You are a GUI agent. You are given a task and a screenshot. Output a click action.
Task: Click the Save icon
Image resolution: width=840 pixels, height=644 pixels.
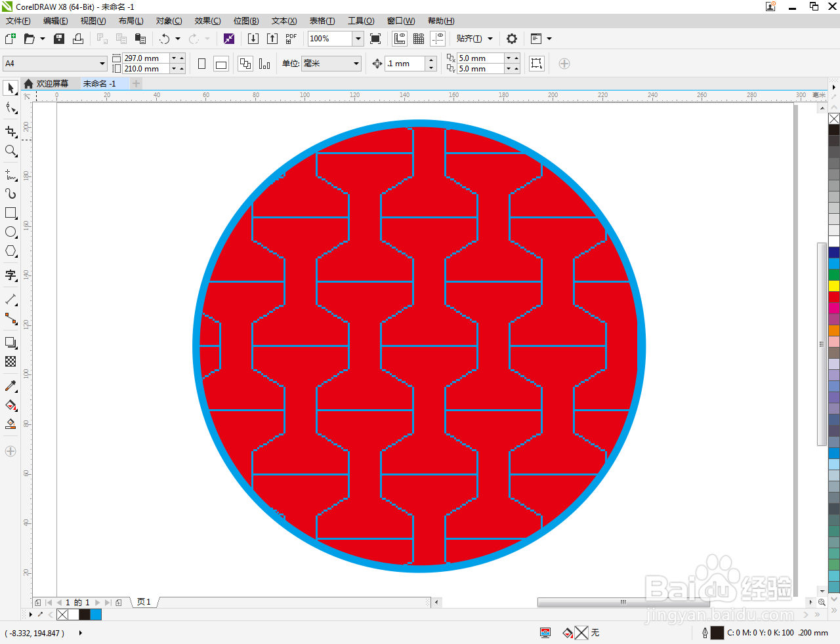(59, 39)
